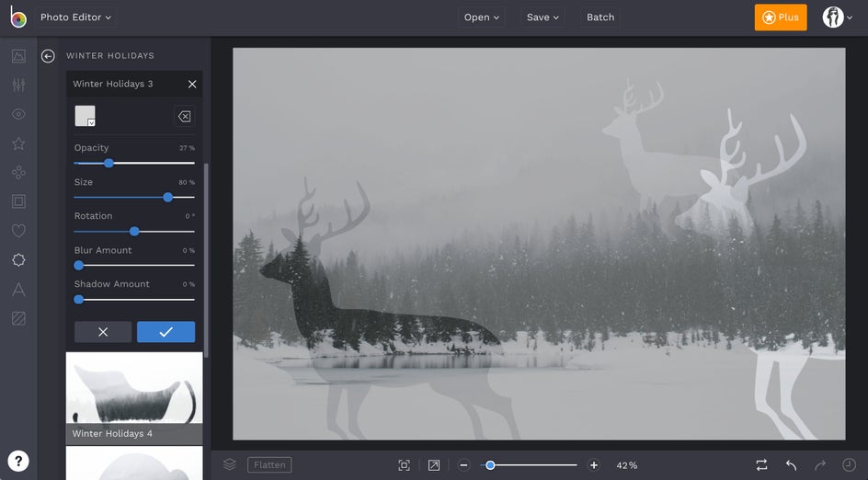Click the BeFunky logo icon
The image size is (868, 480).
tap(18, 17)
